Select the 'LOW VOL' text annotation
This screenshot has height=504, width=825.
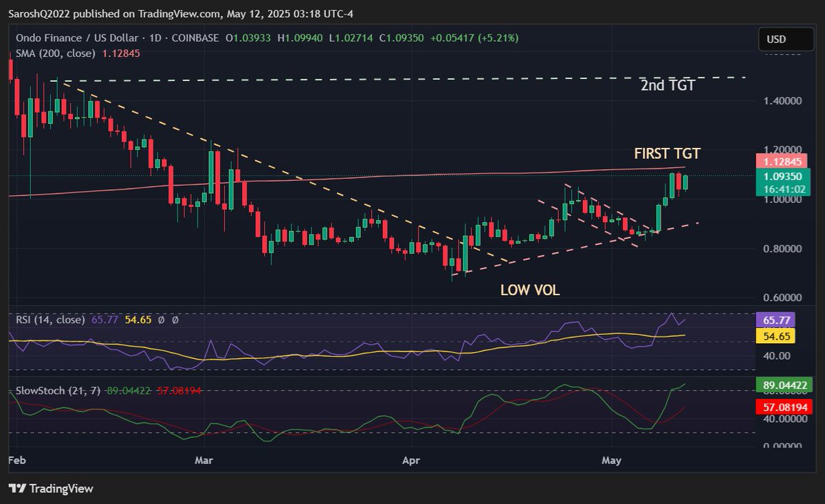[x=529, y=290]
